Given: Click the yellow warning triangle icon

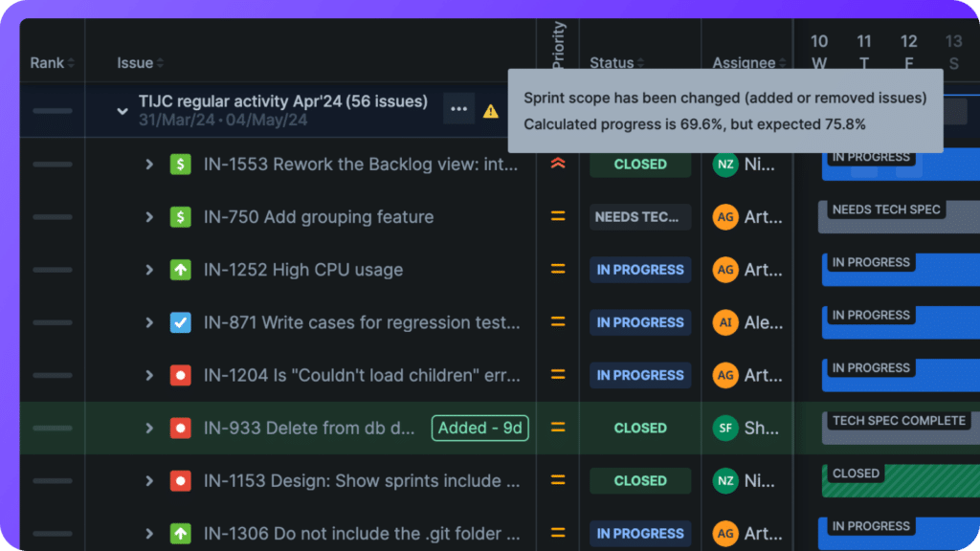Looking at the screenshot, I should coord(491,111).
